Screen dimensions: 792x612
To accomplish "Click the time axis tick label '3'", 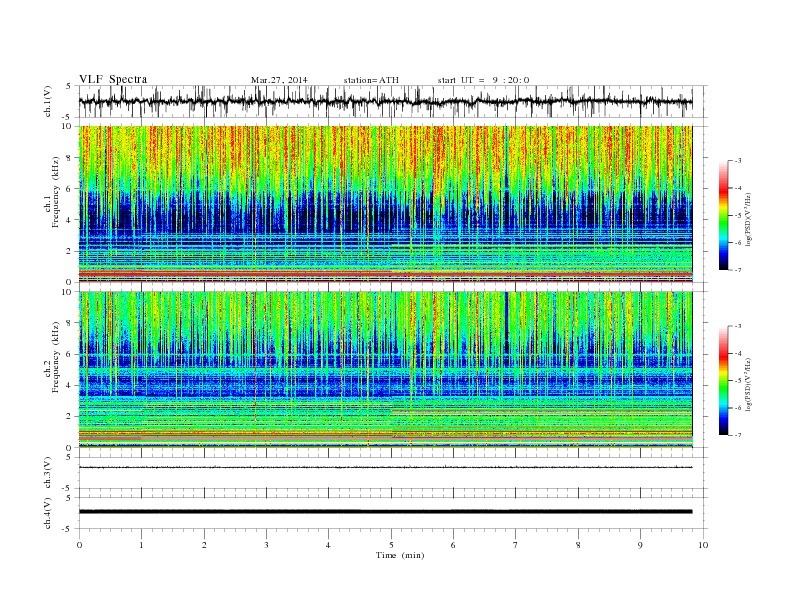I will coord(266,545).
